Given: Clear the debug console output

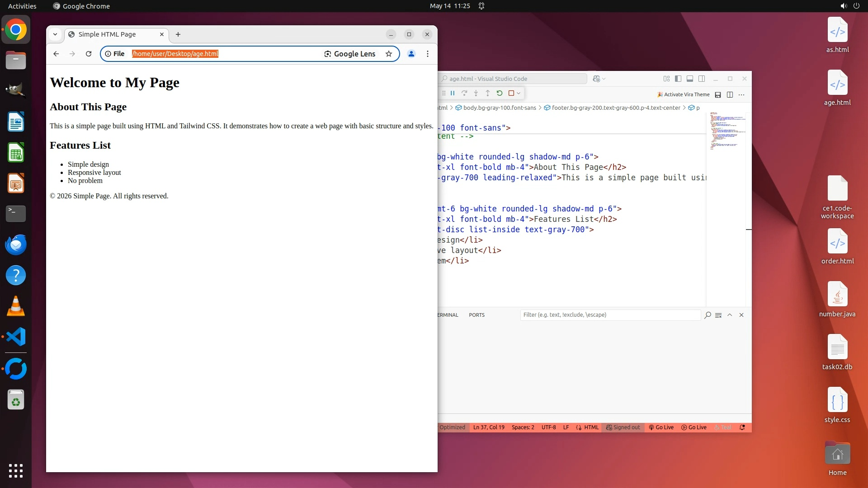Looking at the screenshot, I should pyautogui.click(x=718, y=315).
